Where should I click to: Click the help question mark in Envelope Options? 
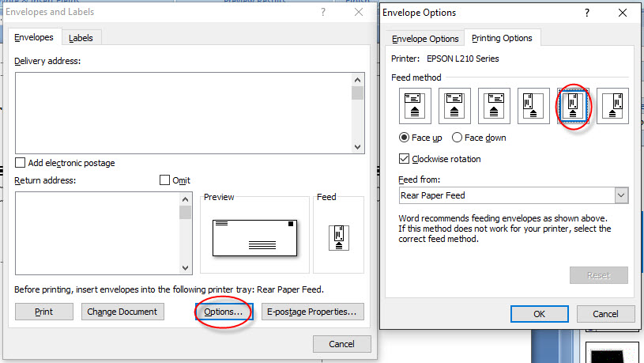coord(587,13)
